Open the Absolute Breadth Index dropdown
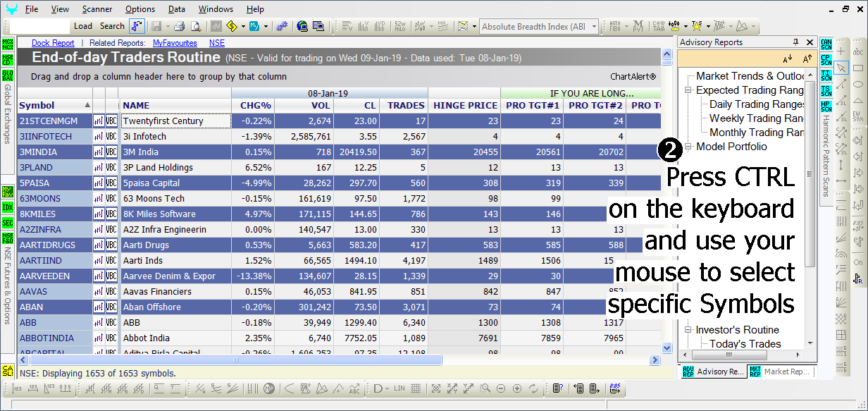868x411 pixels. pos(594,27)
